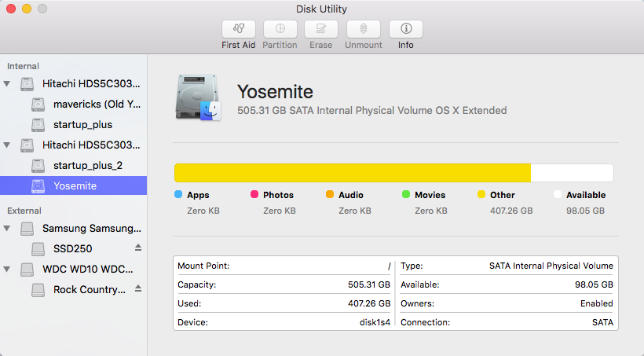The image size is (644, 356).
Task: Select the first Hitachi HDS5C303 disk icon
Action: [x=27, y=84]
